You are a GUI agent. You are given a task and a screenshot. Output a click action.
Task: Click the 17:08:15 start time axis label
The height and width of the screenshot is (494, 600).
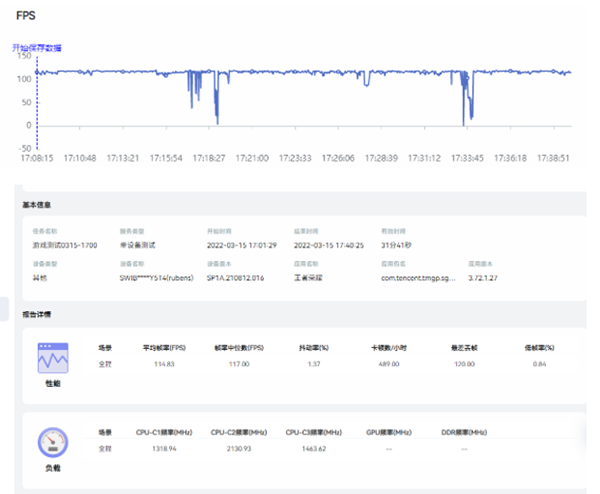coord(37,157)
